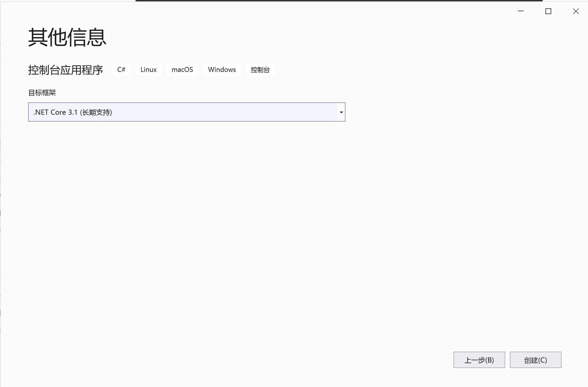Click the 长期支持 text inside the dropdown

(96, 112)
